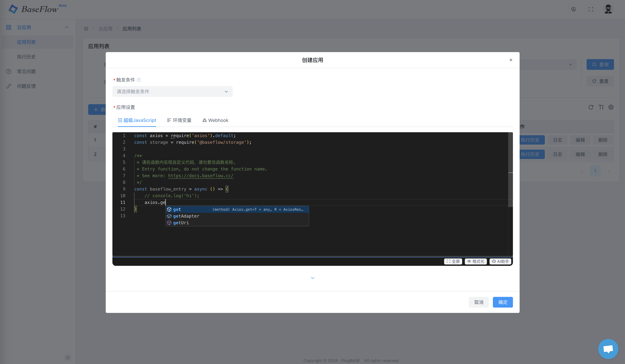Click the 确定 button
Screen dimensions: 625x364
point(503,302)
